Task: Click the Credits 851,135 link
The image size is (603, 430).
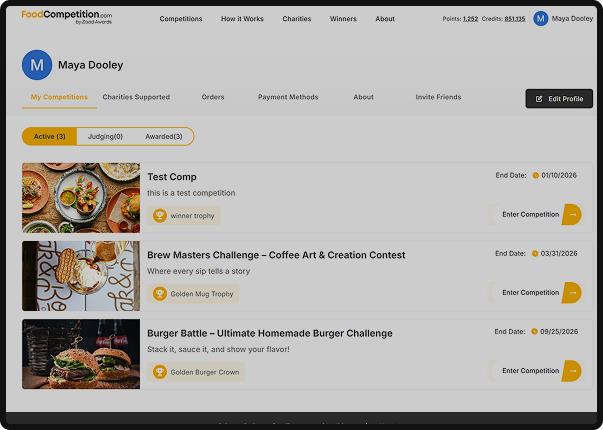Action: click(515, 19)
